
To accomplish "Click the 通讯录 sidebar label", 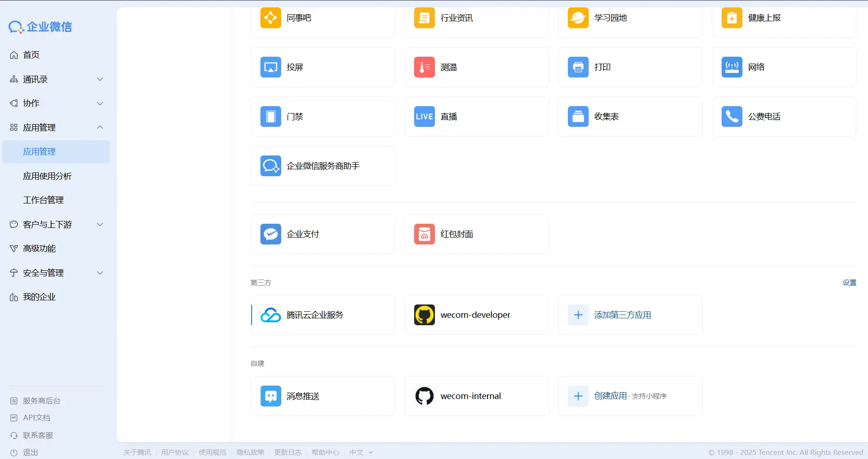I will pyautogui.click(x=36, y=79).
